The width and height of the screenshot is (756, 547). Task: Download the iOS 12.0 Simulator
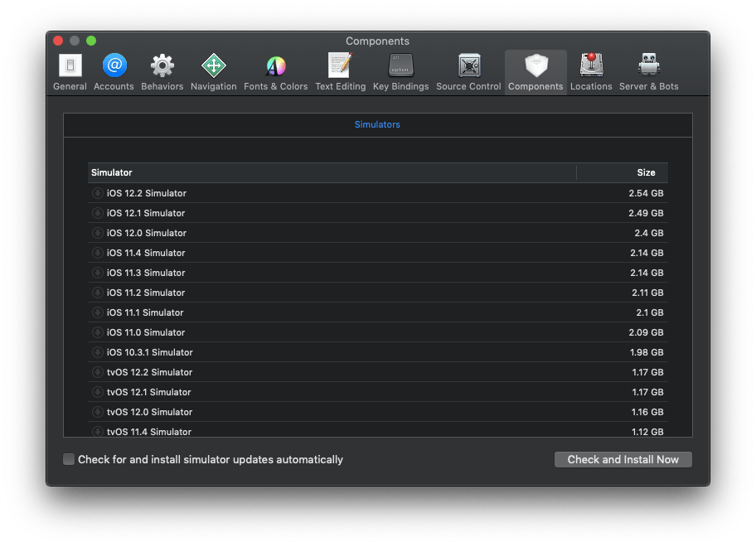(97, 233)
